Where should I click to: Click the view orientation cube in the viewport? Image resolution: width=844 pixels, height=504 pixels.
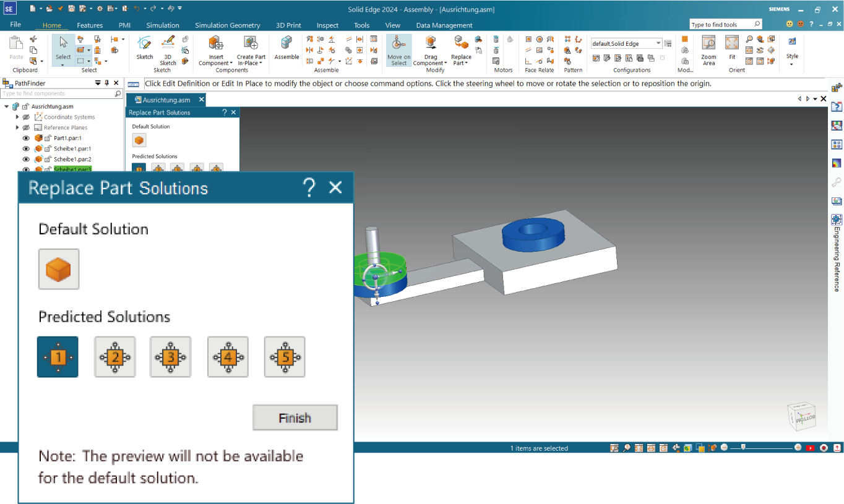(x=802, y=417)
